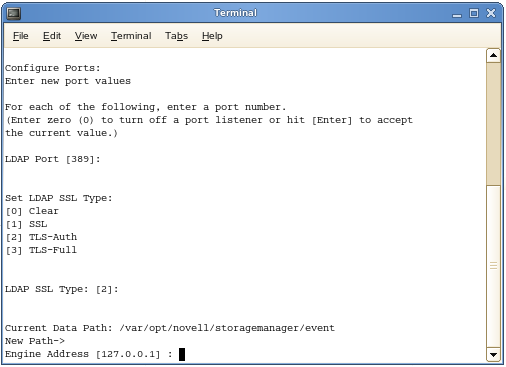Click the scrollbar track below the thumb
This screenshot has width=506, height=367.
click(493, 266)
